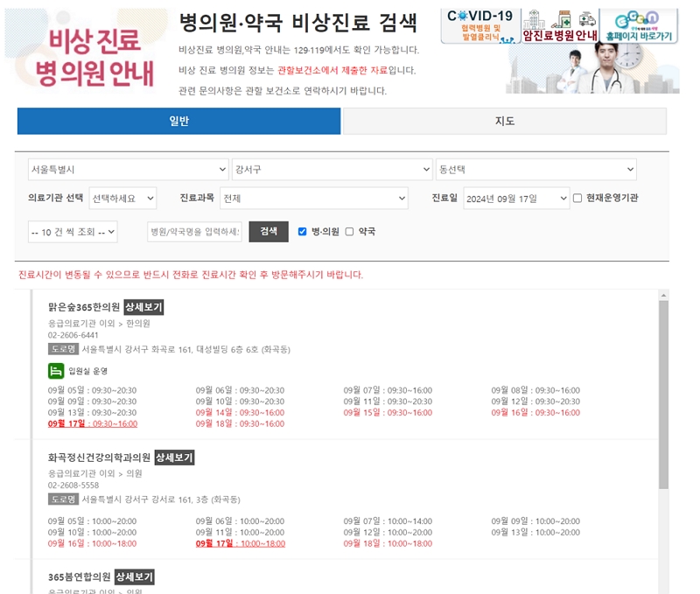Click 09월 07일 : 10:00~14:00 entry

click(x=388, y=521)
